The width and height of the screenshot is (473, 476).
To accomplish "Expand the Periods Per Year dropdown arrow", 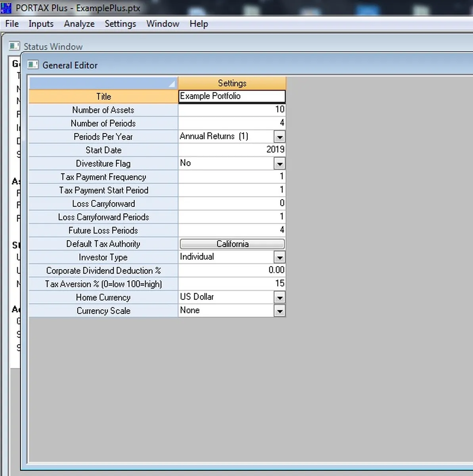I will click(x=280, y=137).
